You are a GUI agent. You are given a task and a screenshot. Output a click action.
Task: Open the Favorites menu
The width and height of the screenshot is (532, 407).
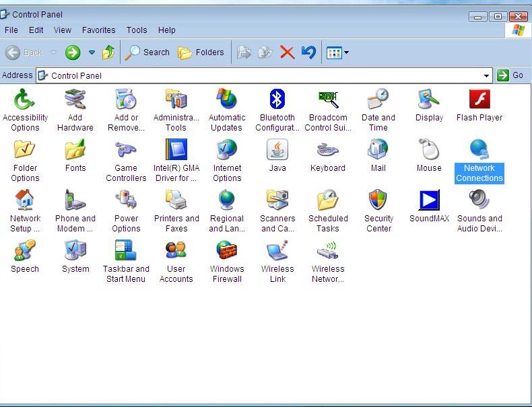(x=99, y=30)
